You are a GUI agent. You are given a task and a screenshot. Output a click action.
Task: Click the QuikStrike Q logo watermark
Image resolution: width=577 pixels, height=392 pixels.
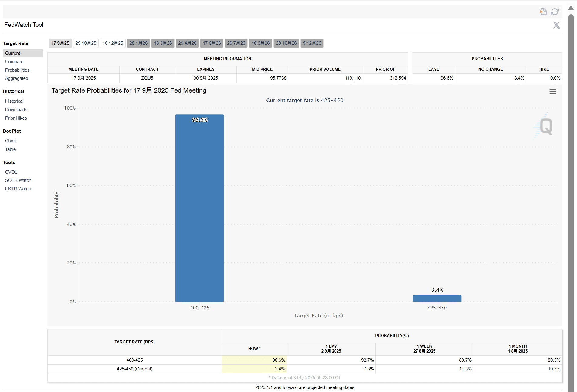[x=545, y=126]
